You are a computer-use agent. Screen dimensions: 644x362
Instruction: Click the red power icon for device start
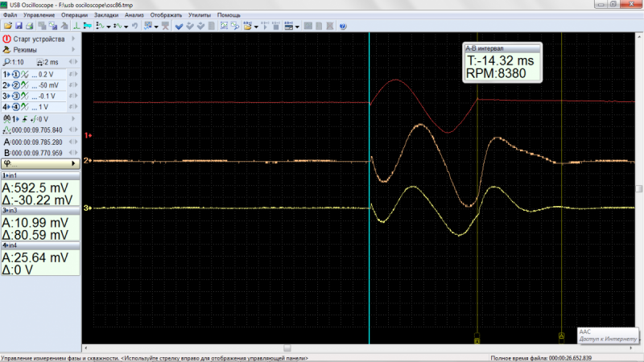coord(6,38)
